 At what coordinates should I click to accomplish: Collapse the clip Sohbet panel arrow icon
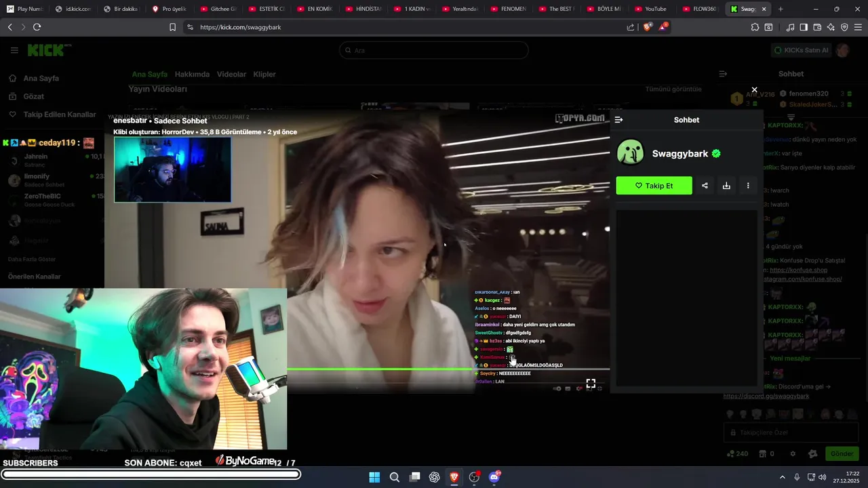[618, 120]
